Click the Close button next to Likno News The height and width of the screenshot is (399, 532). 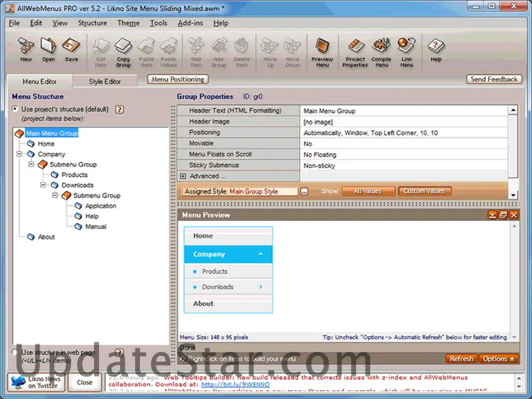[x=85, y=383]
